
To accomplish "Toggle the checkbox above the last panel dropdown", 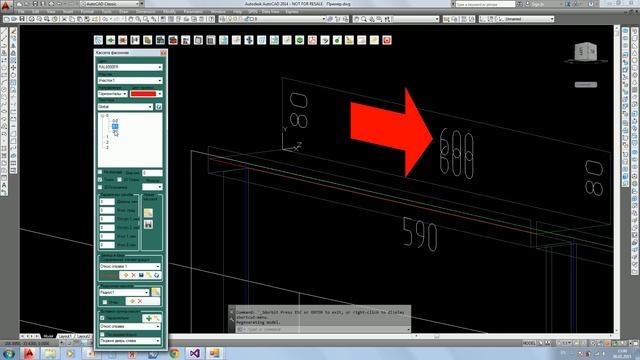I will click(103, 334).
